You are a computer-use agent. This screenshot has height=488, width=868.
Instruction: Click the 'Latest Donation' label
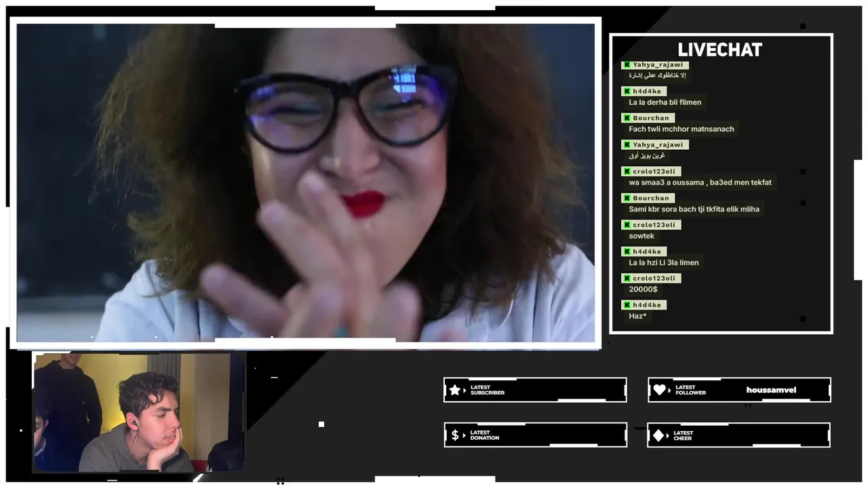click(485, 435)
